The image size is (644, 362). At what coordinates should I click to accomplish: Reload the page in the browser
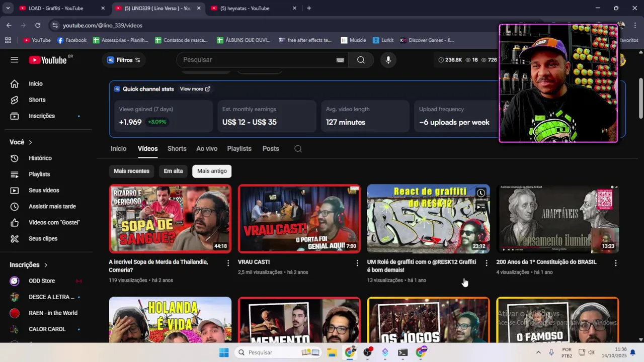[x=38, y=25]
